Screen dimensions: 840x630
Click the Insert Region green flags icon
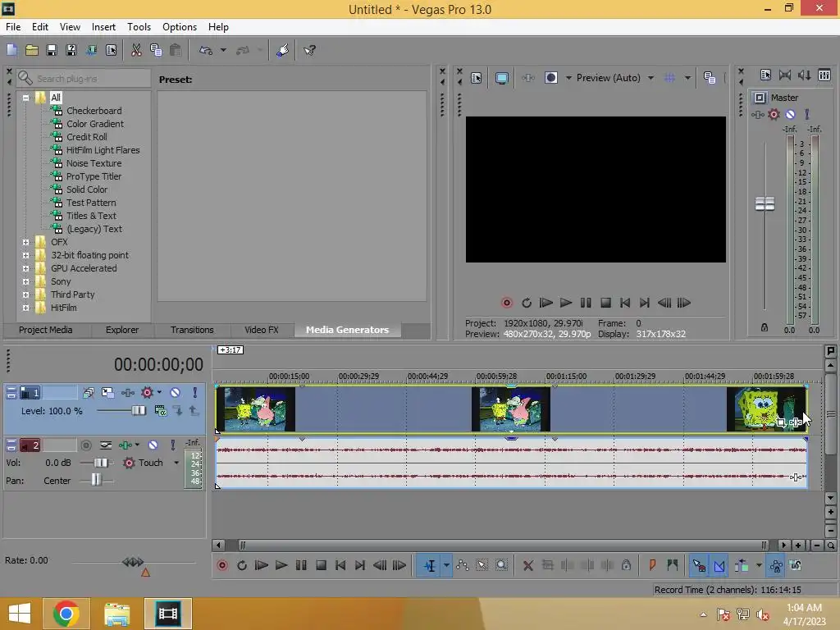point(673,566)
